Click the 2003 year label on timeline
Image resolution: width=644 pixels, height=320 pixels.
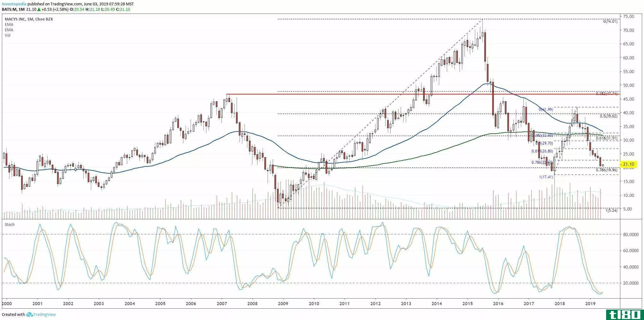[99, 304]
